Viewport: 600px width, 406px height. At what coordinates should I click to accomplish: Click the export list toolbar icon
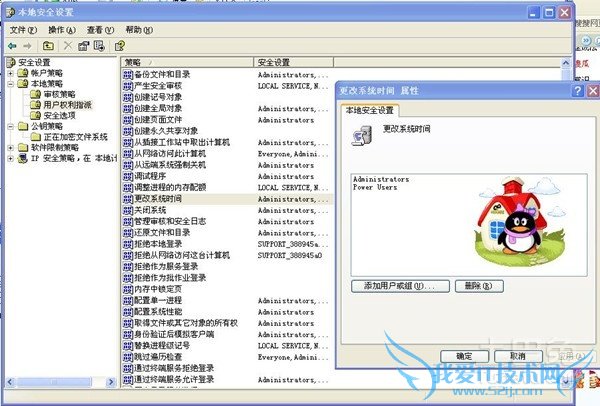click(99, 46)
